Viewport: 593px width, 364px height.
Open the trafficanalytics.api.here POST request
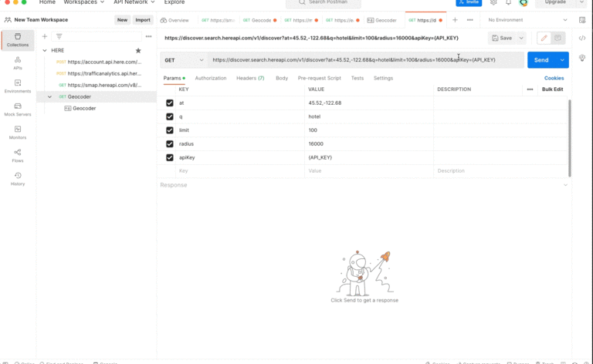(98, 73)
